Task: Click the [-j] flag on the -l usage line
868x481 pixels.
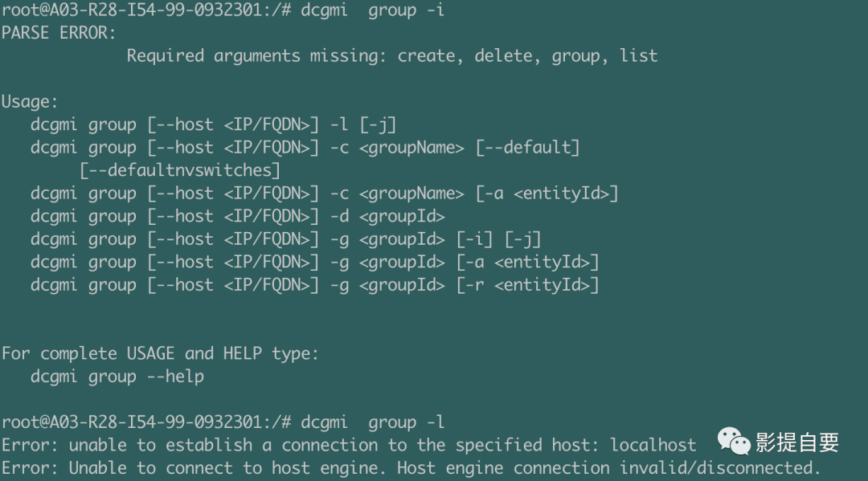Action: pos(378,125)
